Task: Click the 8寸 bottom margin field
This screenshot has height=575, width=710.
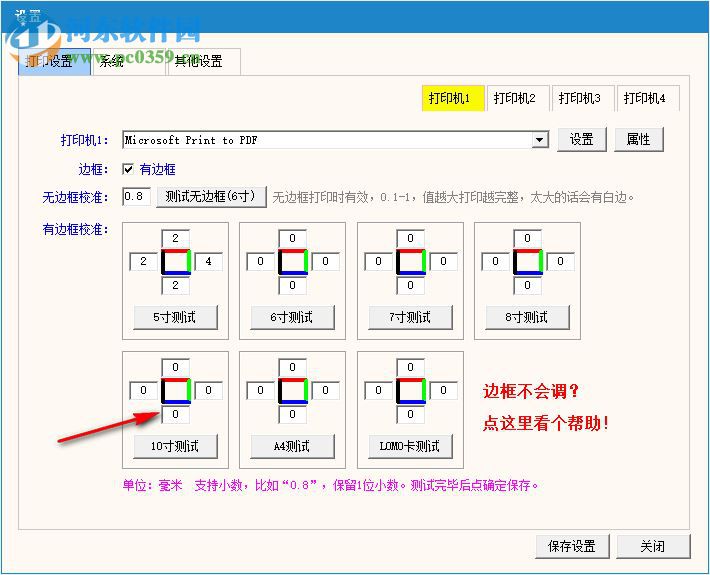Action: pyautogui.click(x=527, y=285)
